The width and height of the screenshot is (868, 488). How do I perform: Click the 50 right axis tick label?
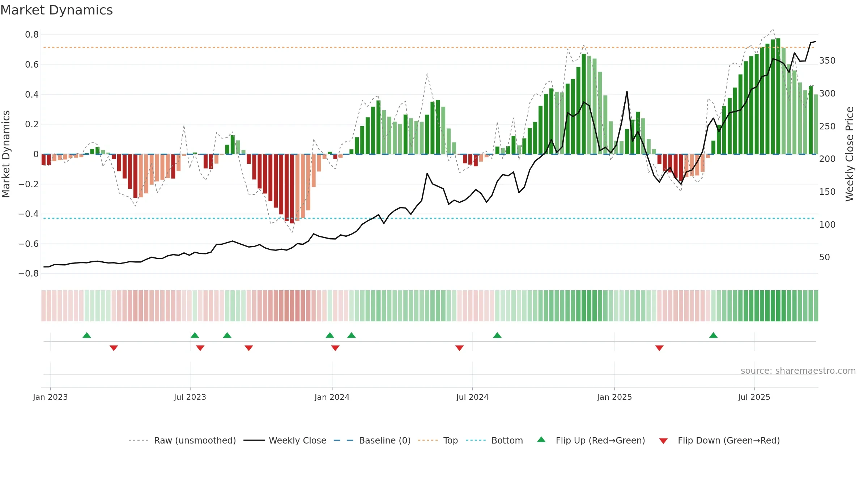coord(825,257)
